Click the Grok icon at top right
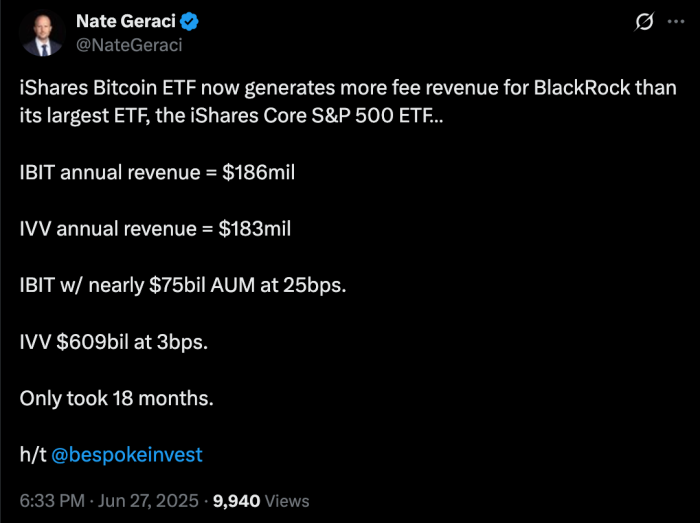This screenshot has height=523, width=700. 645,23
